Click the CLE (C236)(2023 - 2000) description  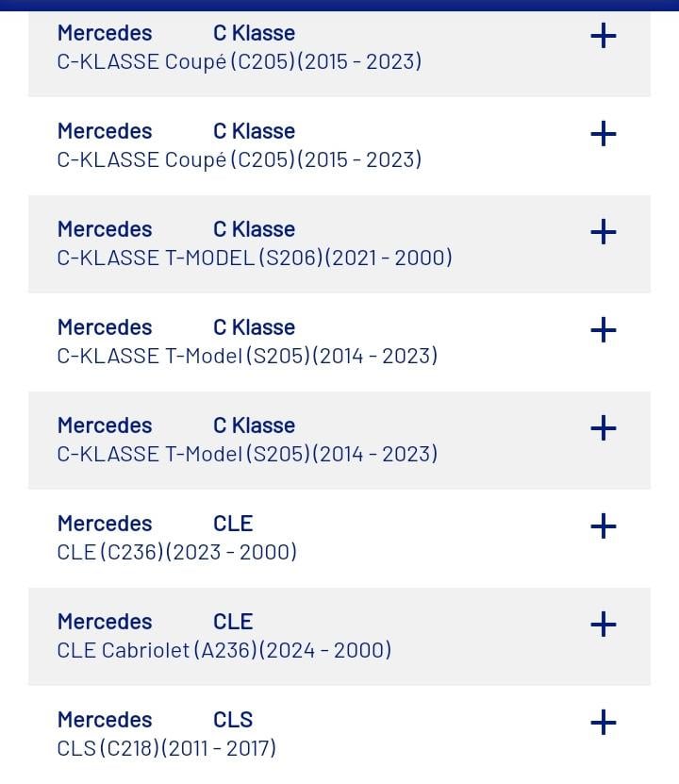coord(176,552)
